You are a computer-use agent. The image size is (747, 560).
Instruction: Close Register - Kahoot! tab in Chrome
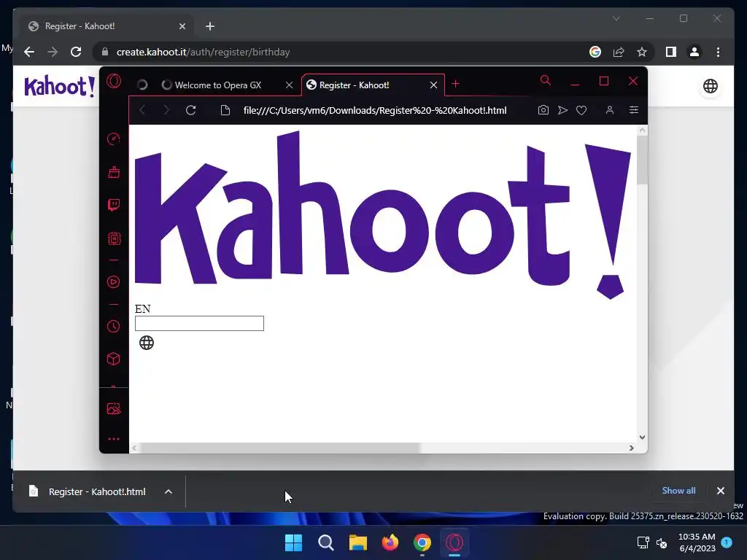click(x=182, y=26)
